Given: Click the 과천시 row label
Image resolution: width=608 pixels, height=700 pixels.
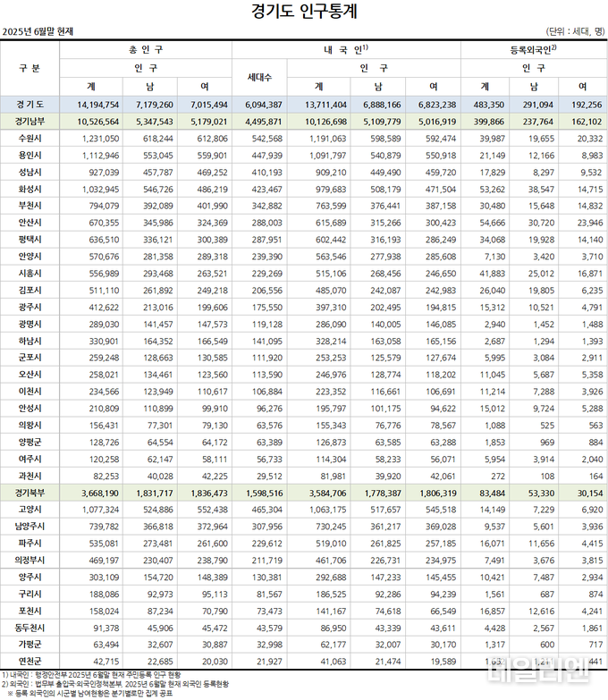Looking at the screenshot, I should coord(30,476).
